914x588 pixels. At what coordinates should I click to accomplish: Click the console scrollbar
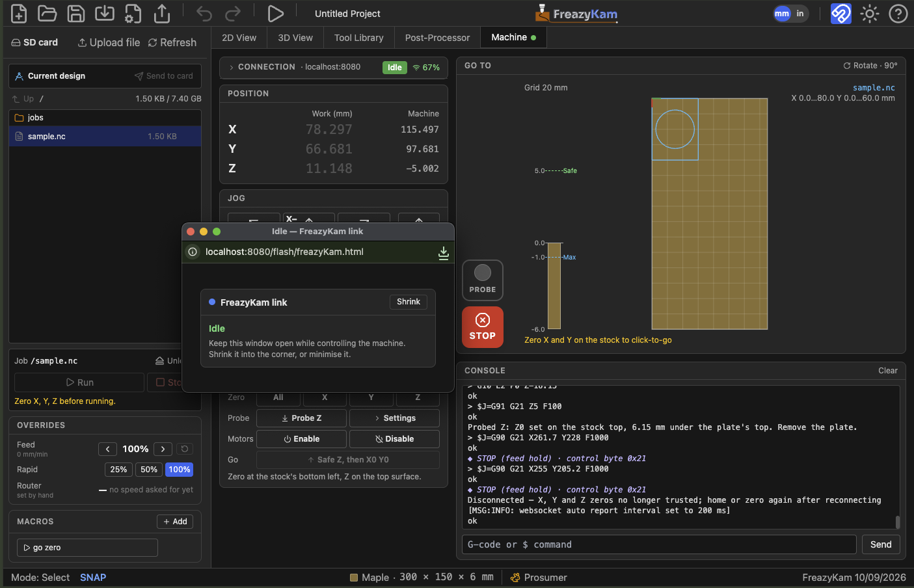[898, 522]
